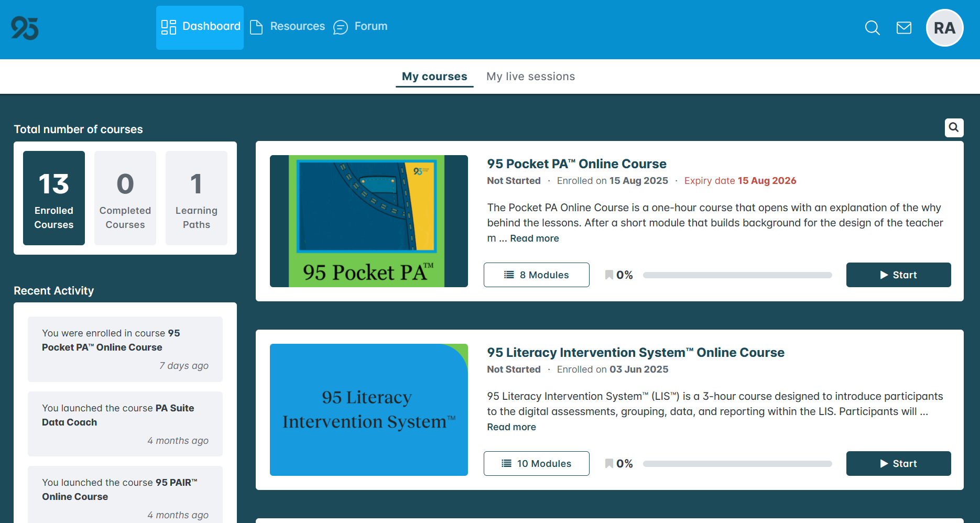Click the Recent Activity heading
The width and height of the screenshot is (980, 523).
tap(54, 291)
